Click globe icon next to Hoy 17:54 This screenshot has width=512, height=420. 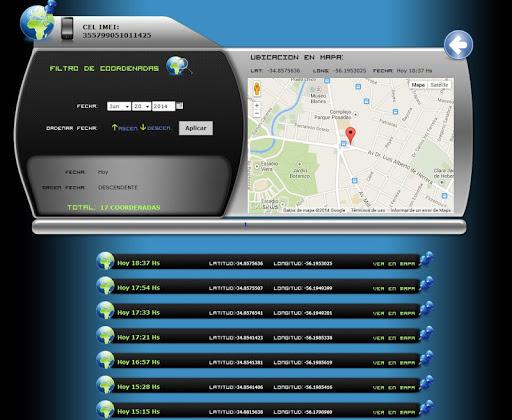pyautogui.click(x=105, y=286)
